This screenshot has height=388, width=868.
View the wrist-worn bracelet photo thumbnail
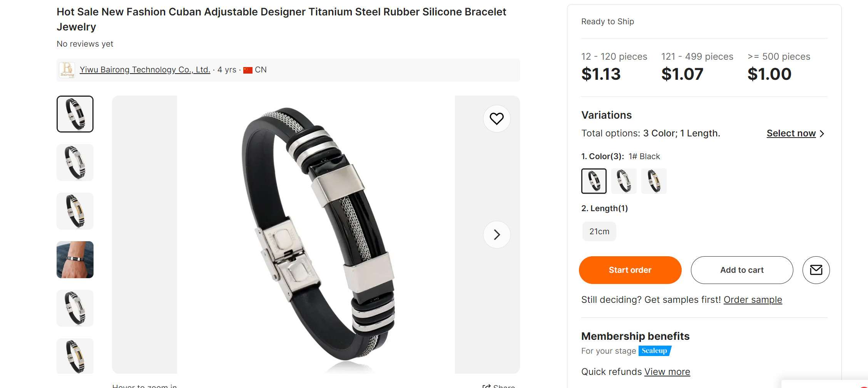[x=75, y=260]
